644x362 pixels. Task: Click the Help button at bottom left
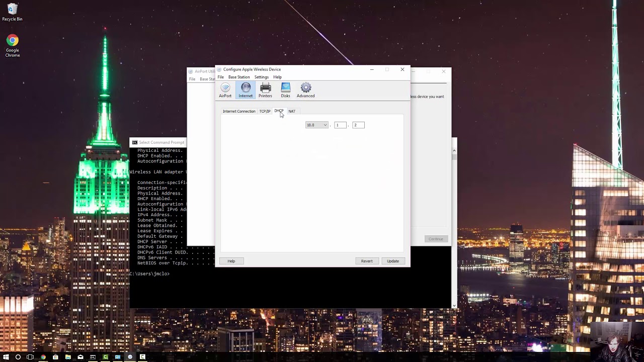coord(231,261)
